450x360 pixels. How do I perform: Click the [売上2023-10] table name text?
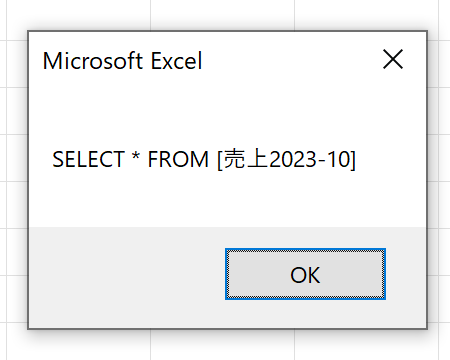coord(287,159)
